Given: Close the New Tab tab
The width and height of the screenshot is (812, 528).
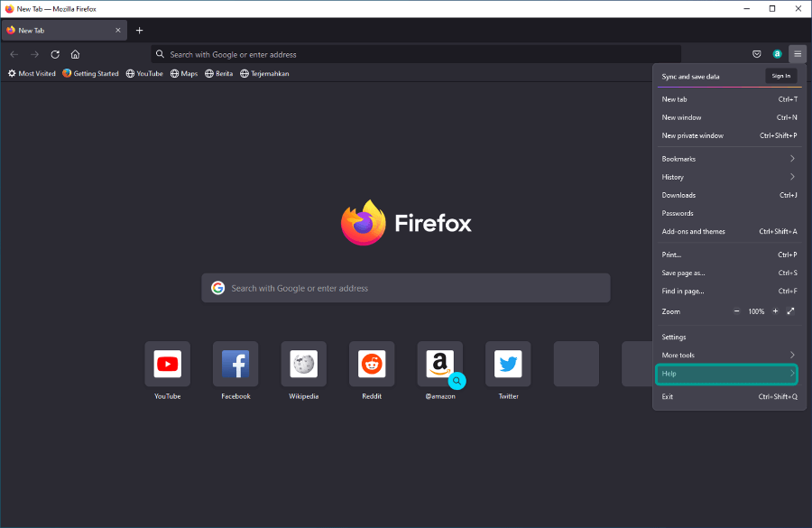Looking at the screenshot, I should (x=118, y=31).
